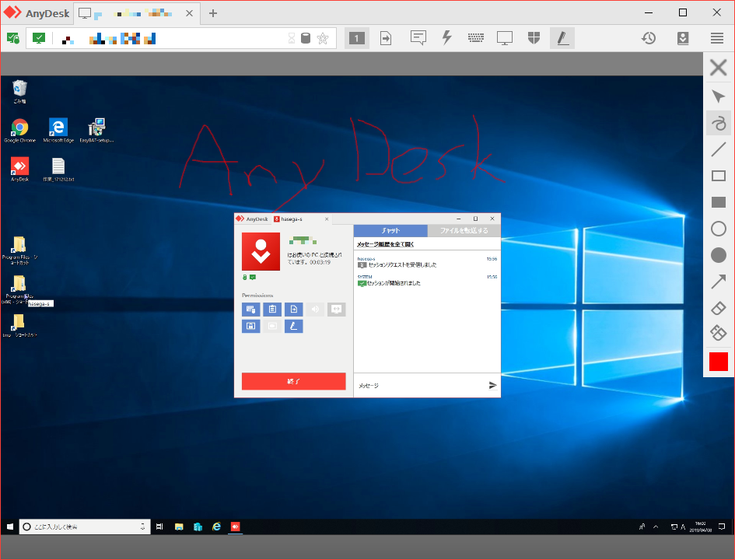Select the Google Chrome desktop shortcut
The height and width of the screenshot is (560, 735).
(x=19, y=130)
